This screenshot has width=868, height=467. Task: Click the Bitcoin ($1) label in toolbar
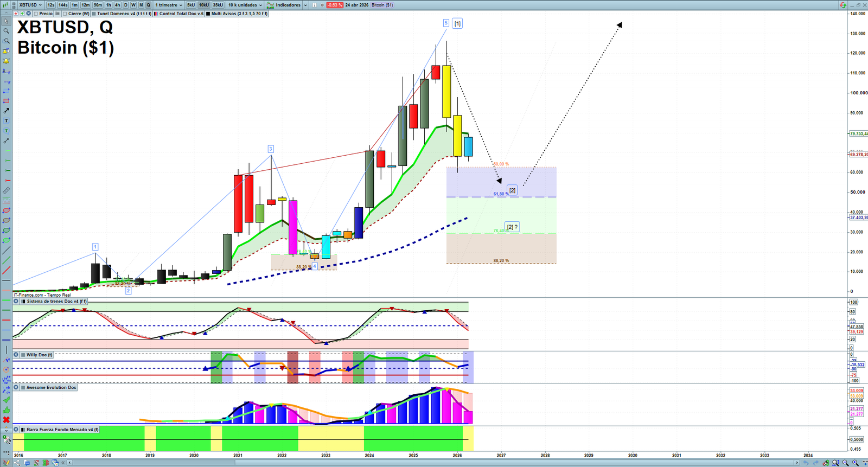(382, 5)
